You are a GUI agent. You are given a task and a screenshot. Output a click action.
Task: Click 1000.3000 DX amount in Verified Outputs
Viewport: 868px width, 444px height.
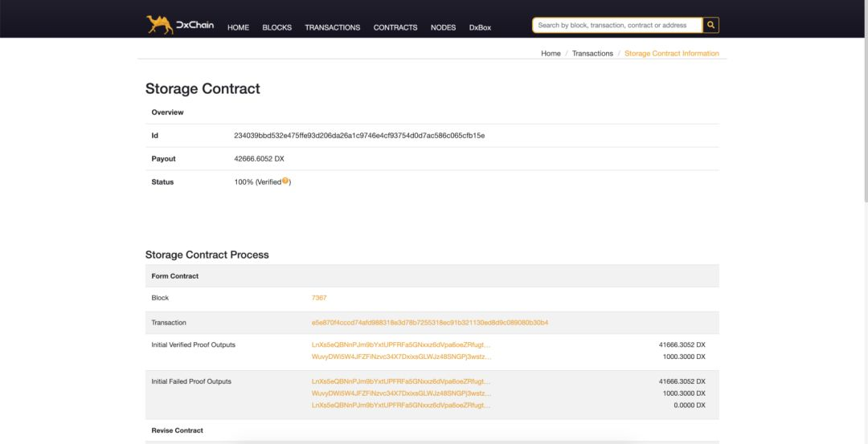point(684,357)
